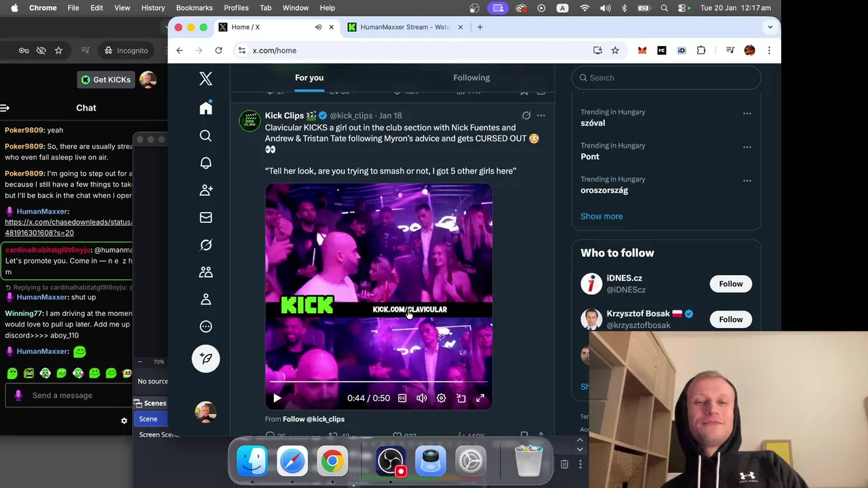Switch to the Following tab

pos(471,77)
